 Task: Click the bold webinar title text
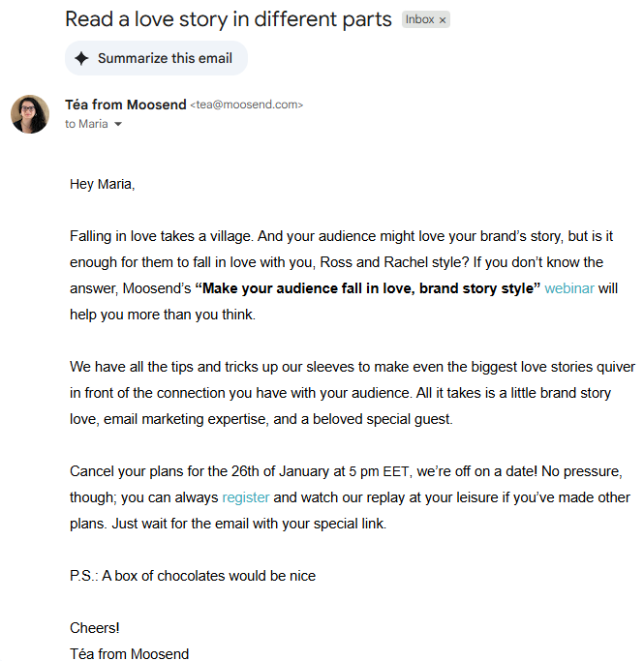click(x=368, y=288)
